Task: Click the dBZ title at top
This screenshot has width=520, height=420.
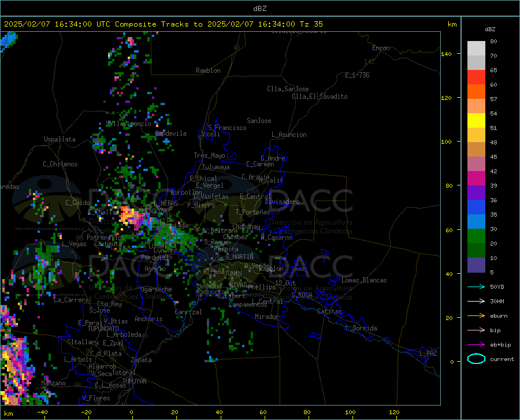Action: point(259,9)
